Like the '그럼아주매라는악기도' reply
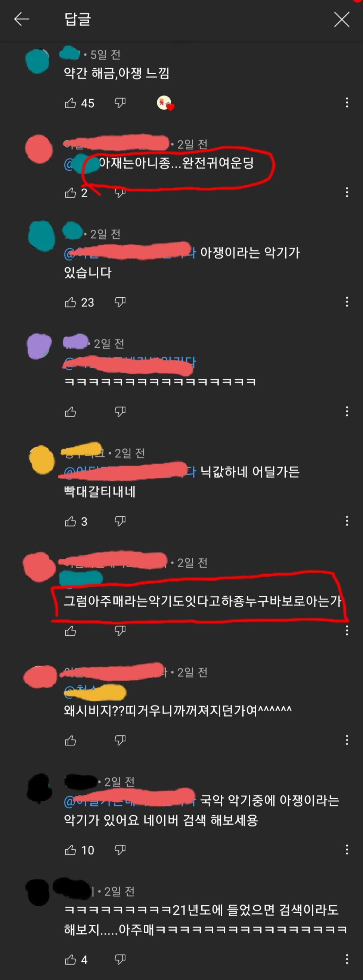This screenshot has width=363, height=980. point(70,631)
